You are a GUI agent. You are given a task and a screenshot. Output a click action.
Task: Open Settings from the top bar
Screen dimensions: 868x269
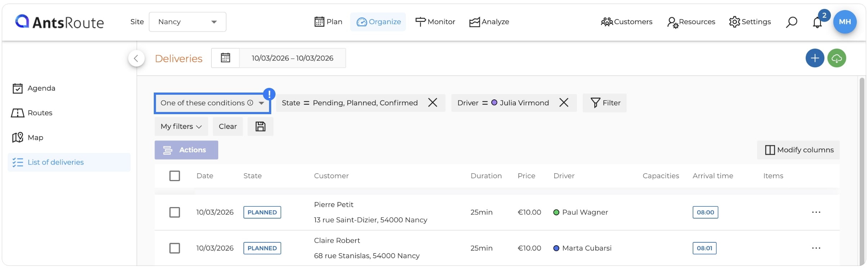coord(750,22)
